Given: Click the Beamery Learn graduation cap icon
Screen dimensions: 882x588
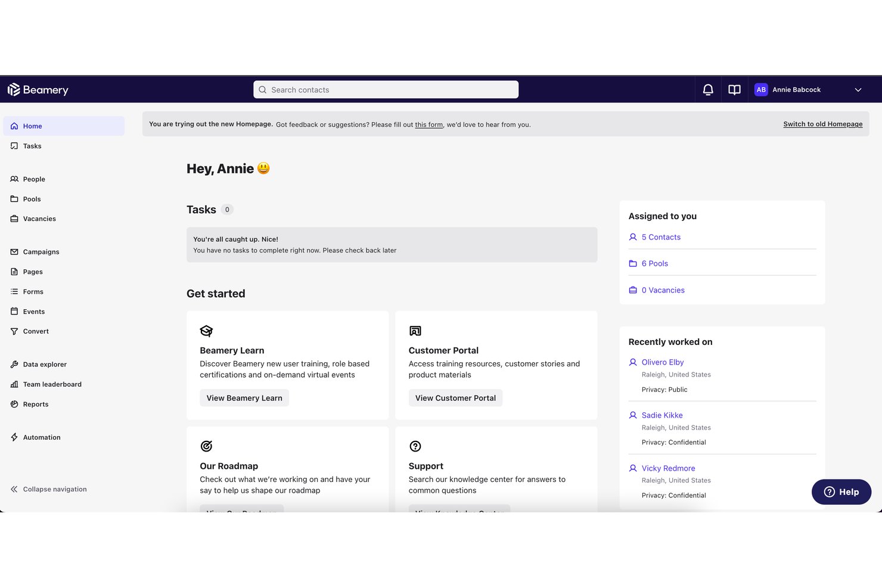Looking at the screenshot, I should (206, 331).
